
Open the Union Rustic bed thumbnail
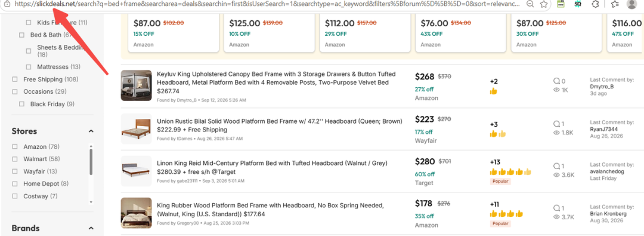137,128
